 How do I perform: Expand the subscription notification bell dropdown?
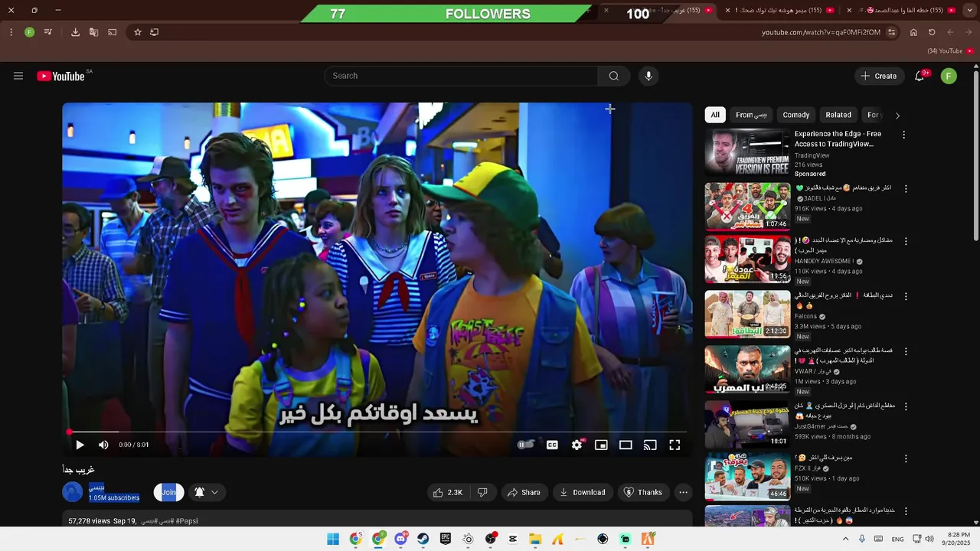tap(207, 492)
